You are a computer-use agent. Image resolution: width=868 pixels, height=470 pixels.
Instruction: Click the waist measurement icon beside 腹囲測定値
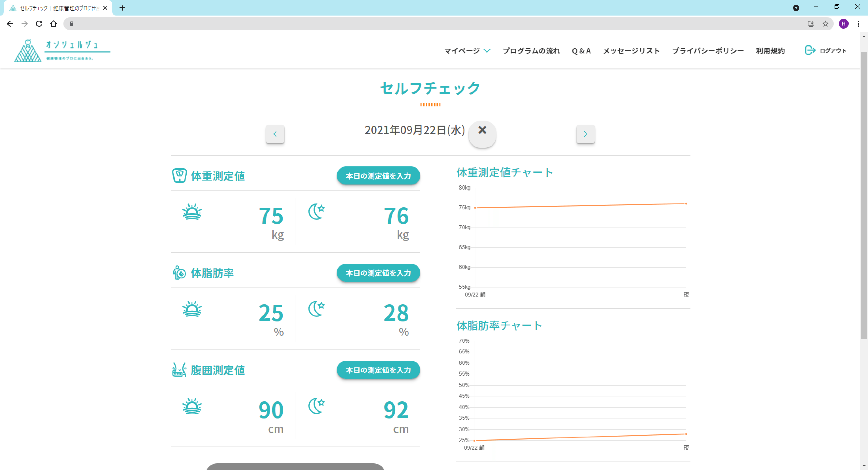coord(179,370)
